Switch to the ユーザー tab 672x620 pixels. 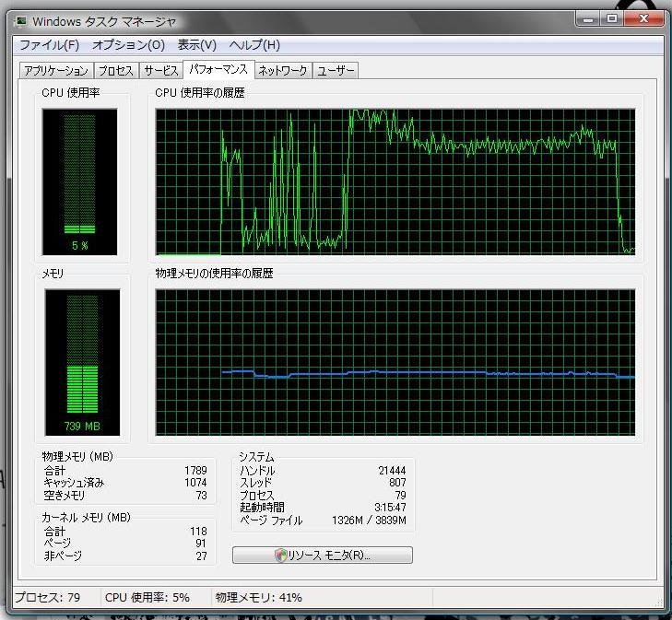336,70
